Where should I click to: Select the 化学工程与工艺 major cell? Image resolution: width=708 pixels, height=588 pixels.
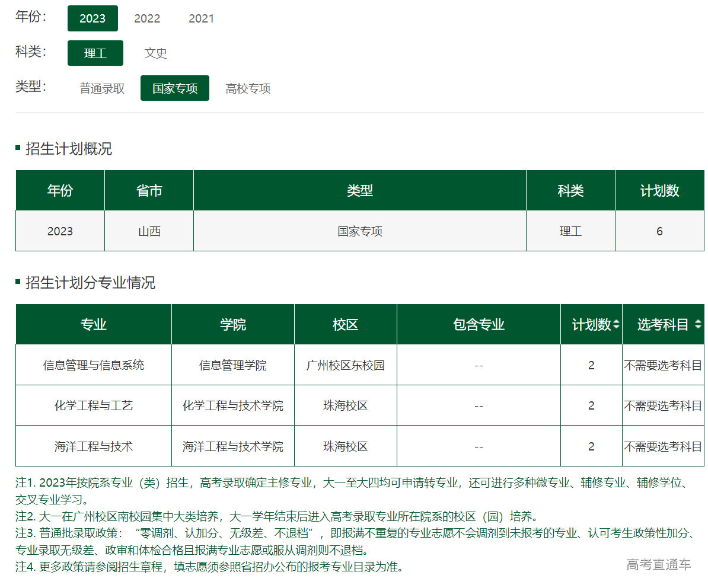click(94, 405)
